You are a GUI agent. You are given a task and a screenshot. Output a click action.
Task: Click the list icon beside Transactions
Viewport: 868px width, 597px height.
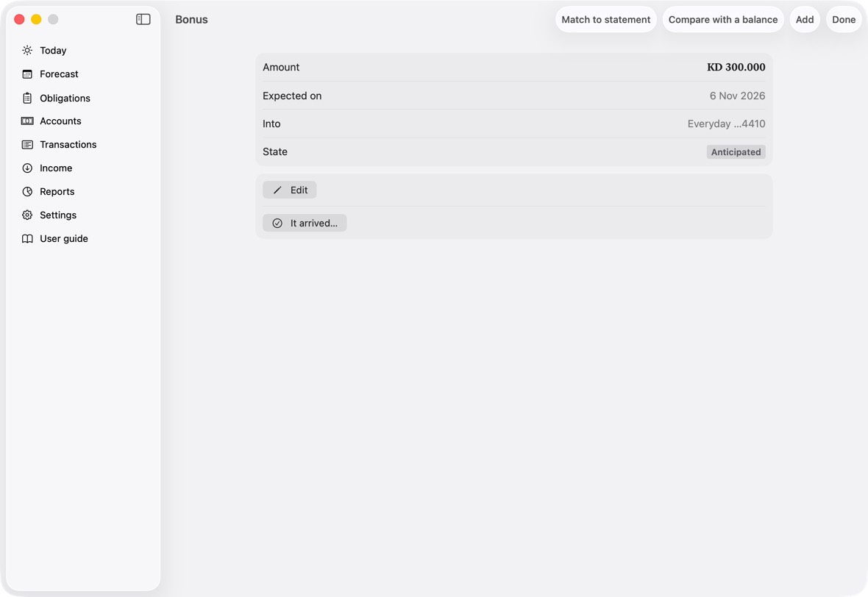(27, 144)
